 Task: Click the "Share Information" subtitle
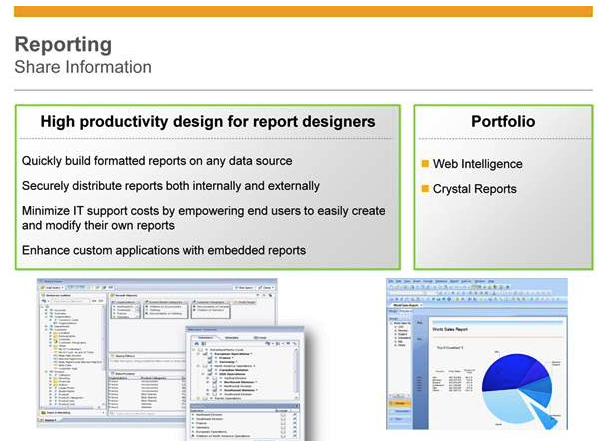(x=83, y=67)
